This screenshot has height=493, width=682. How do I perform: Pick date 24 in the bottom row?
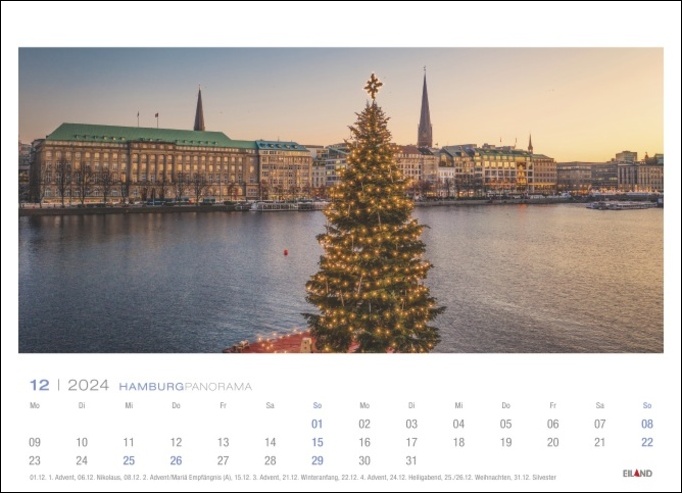(82, 460)
